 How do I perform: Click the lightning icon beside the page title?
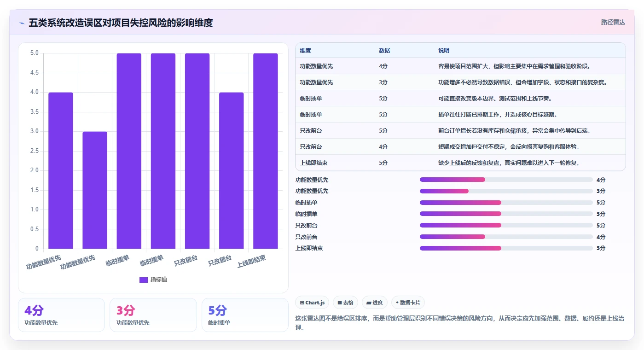pyautogui.click(x=22, y=23)
